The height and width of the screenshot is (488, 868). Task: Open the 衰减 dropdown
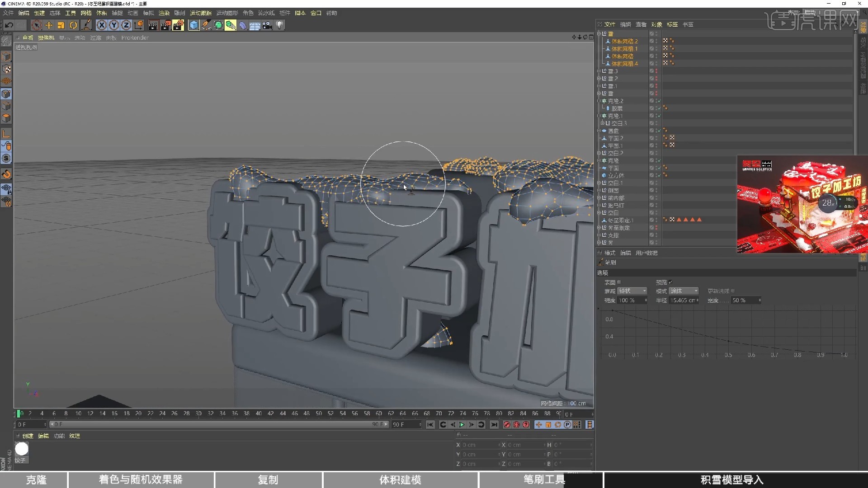click(632, 291)
